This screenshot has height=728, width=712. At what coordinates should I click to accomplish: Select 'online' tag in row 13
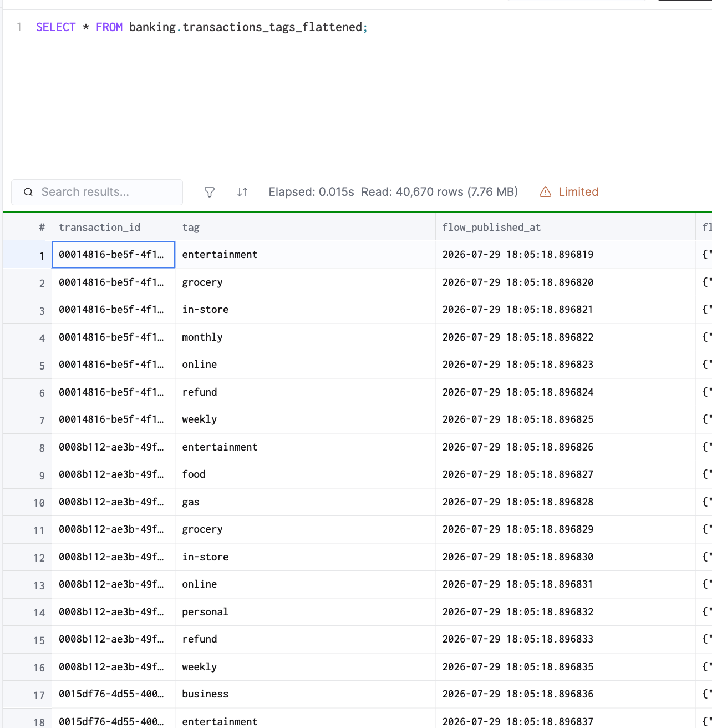(x=200, y=584)
